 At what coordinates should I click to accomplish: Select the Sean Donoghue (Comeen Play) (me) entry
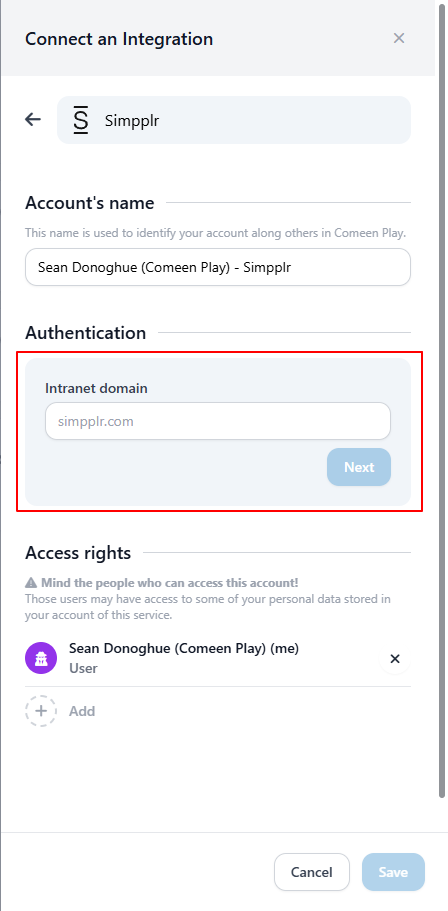click(218, 658)
